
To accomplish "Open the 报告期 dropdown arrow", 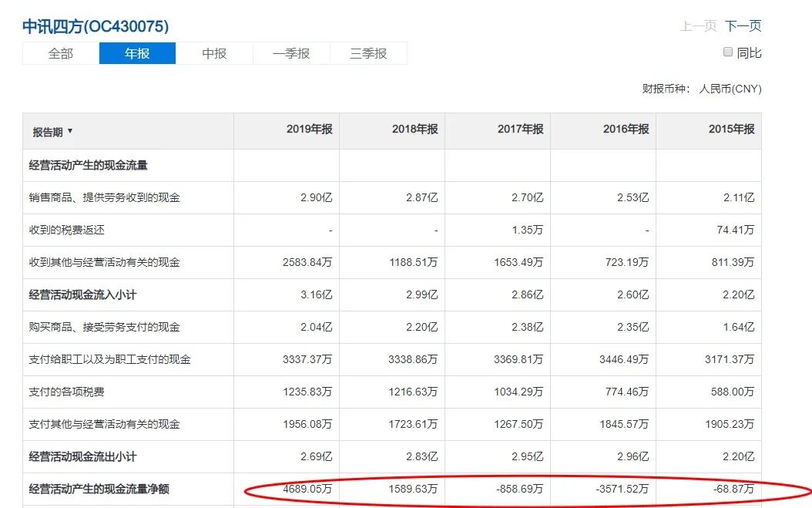I will pyautogui.click(x=70, y=131).
